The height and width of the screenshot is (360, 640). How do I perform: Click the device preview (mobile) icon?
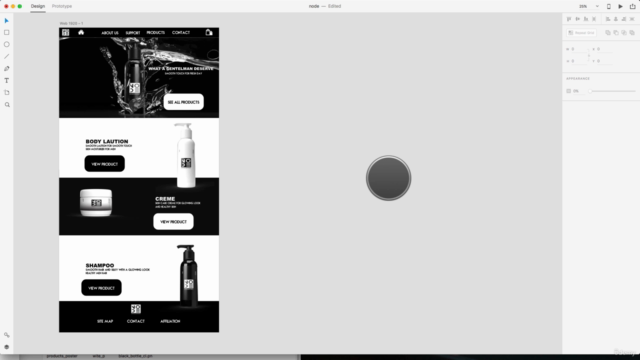click(x=609, y=6)
